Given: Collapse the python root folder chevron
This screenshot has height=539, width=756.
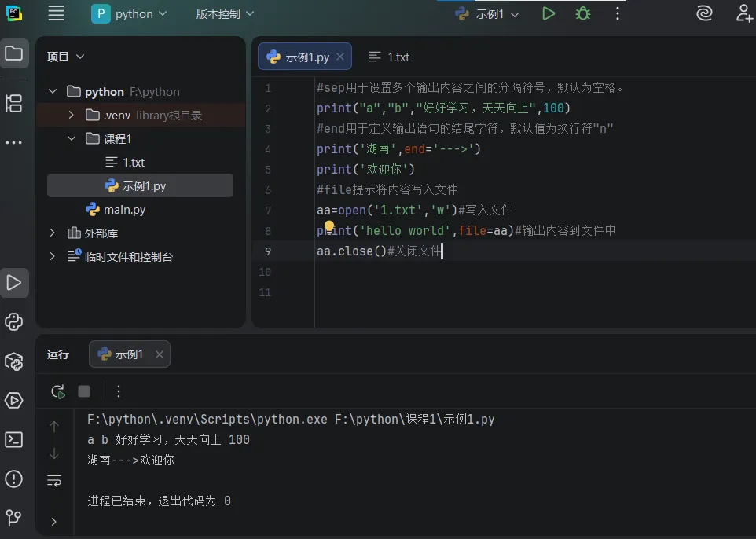Looking at the screenshot, I should [x=53, y=91].
